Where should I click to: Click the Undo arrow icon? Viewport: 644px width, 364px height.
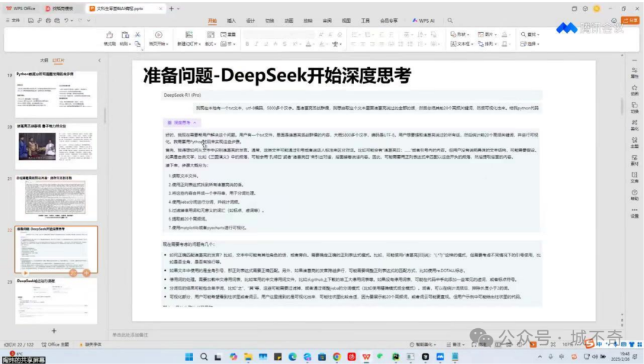[66, 20]
